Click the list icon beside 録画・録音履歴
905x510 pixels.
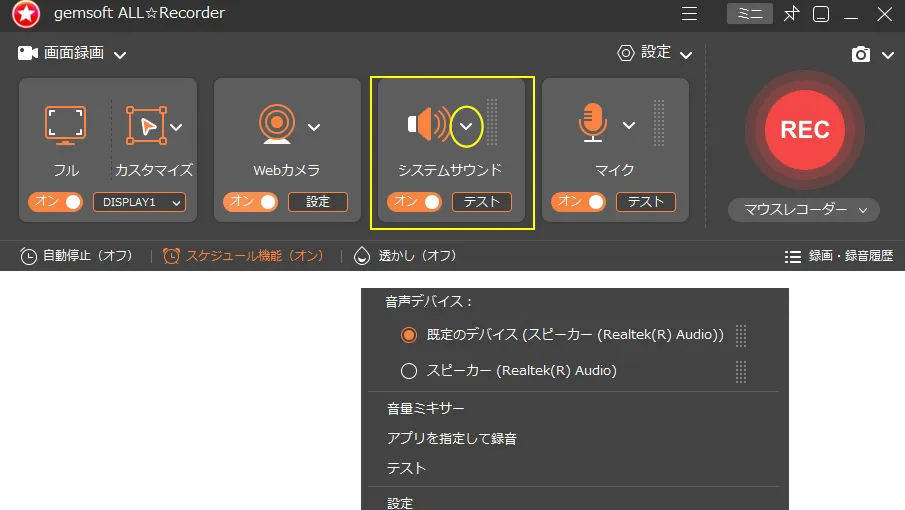(x=793, y=257)
